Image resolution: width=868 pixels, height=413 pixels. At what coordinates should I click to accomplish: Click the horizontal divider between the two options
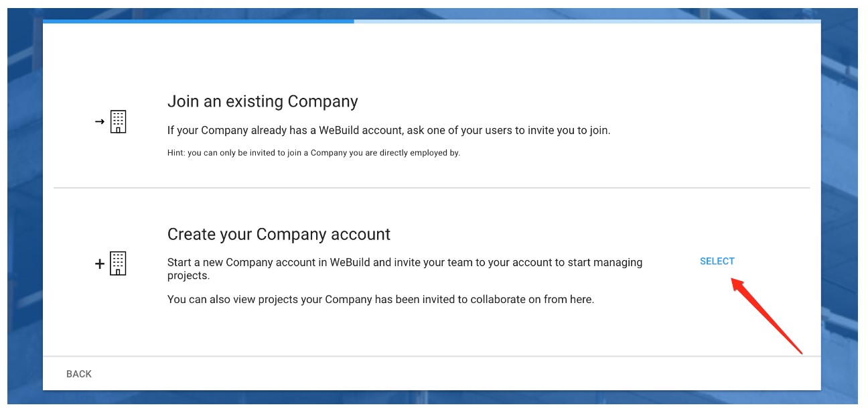click(x=432, y=188)
